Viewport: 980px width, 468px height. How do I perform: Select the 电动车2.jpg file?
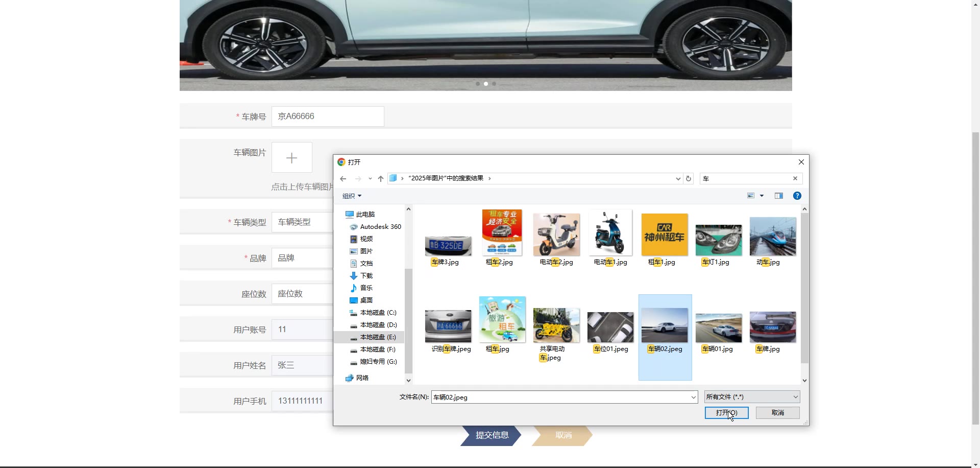[556, 240]
